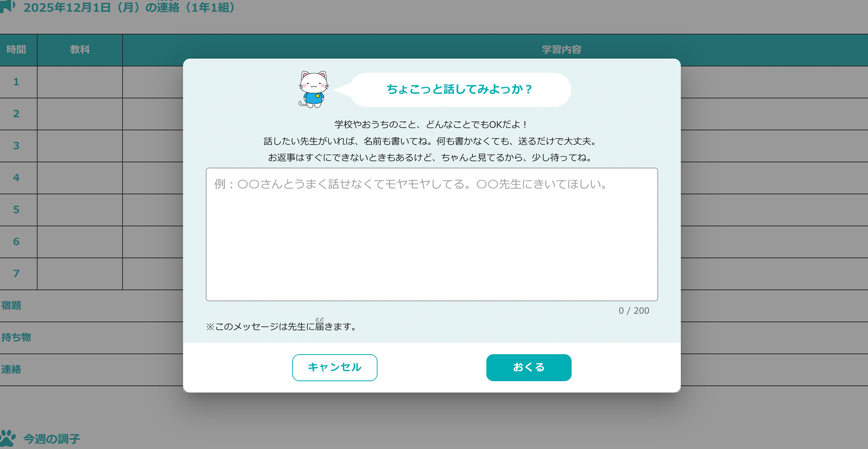The image size is (868, 449).
Task: Select period 1 row number
Action: (16, 82)
